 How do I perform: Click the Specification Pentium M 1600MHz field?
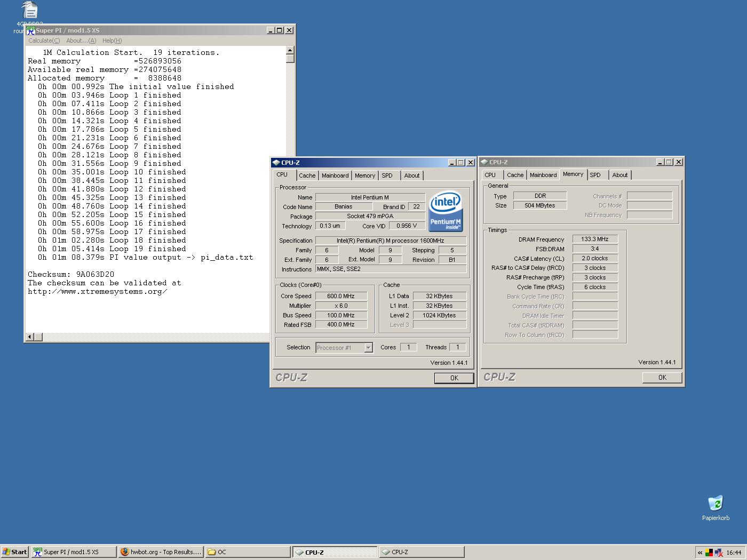tap(391, 241)
